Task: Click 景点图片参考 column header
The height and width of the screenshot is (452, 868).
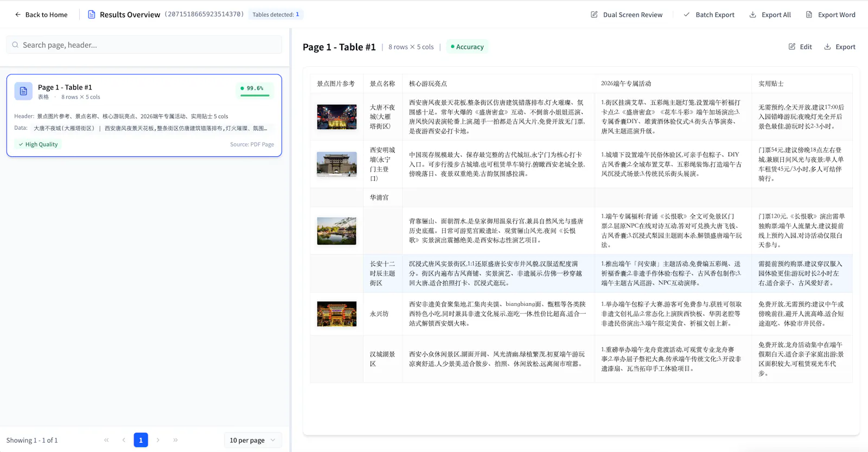Action: (x=336, y=84)
